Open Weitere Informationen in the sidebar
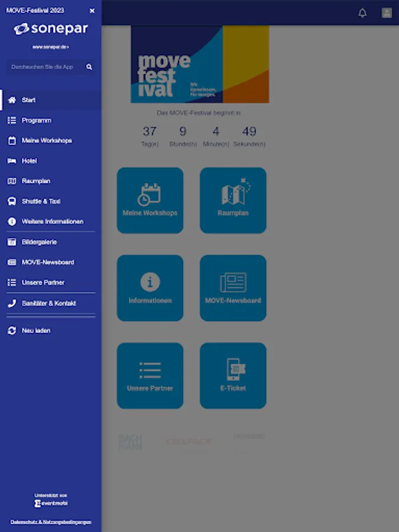The height and width of the screenshot is (532, 399). click(51, 222)
